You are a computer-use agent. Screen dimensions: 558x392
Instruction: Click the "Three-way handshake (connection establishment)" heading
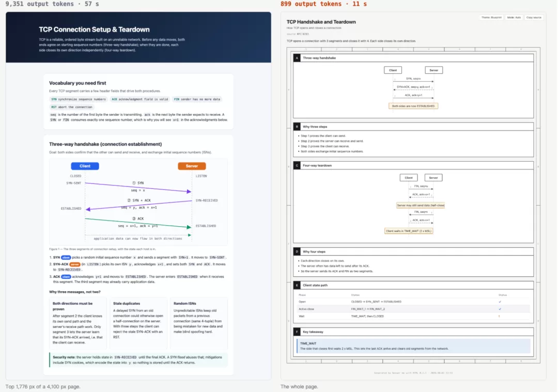105,144
